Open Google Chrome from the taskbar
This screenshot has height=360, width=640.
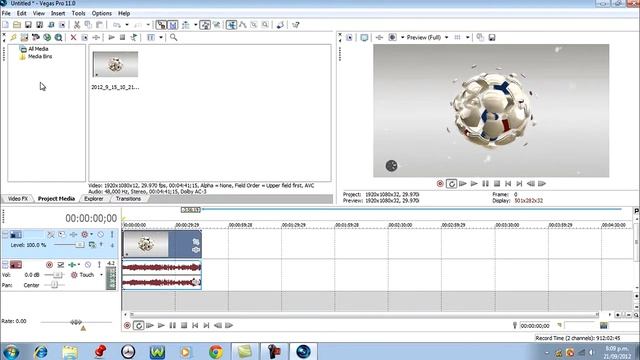click(216, 351)
